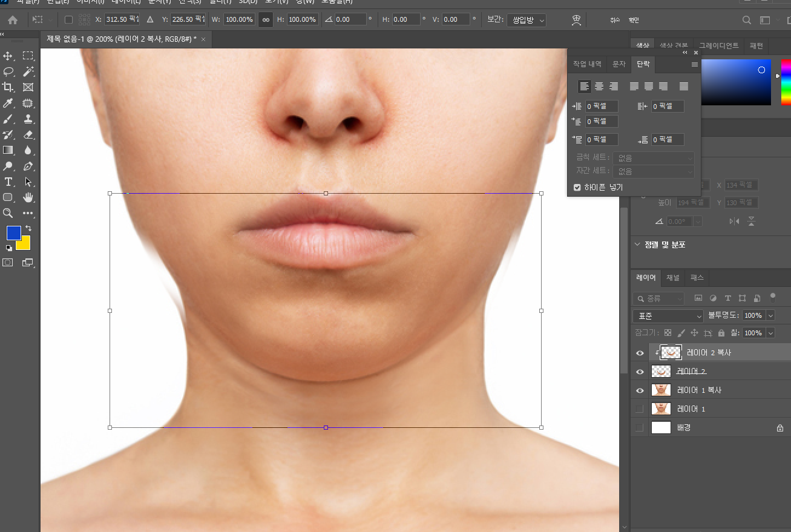Click 확인 to commit the transform
791x532 pixels.
click(x=634, y=20)
